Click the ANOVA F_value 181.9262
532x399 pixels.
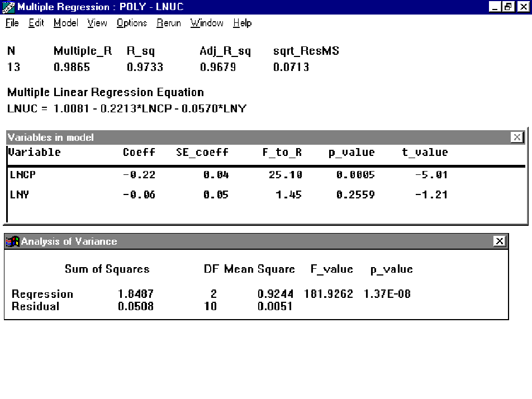329,293
